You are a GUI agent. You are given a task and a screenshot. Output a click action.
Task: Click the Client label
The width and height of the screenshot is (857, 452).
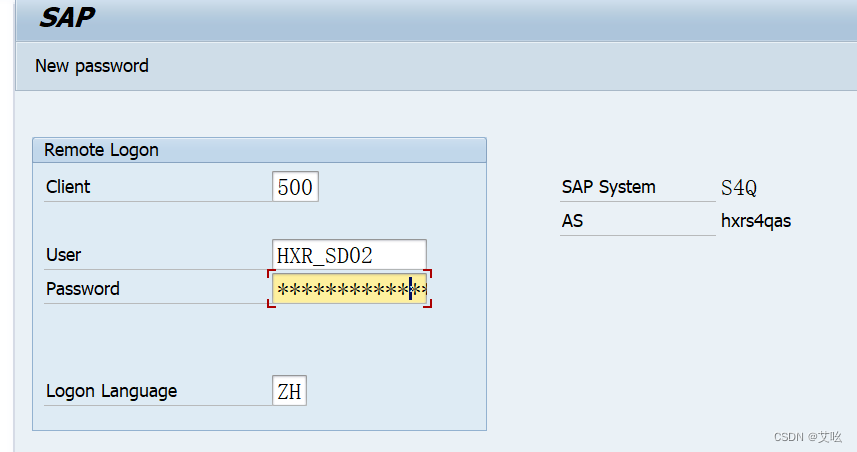[x=68, y=187]
